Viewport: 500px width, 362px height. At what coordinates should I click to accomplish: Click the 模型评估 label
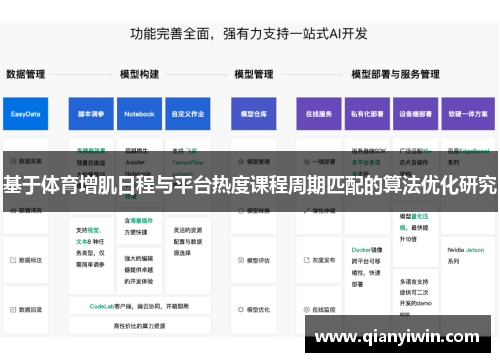pyautogui.click(x=258, y=260)
